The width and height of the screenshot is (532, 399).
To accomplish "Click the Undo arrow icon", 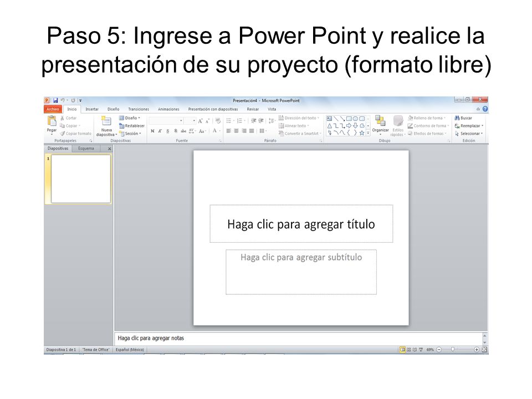I will pyautogui.click(x=63, y=100).
